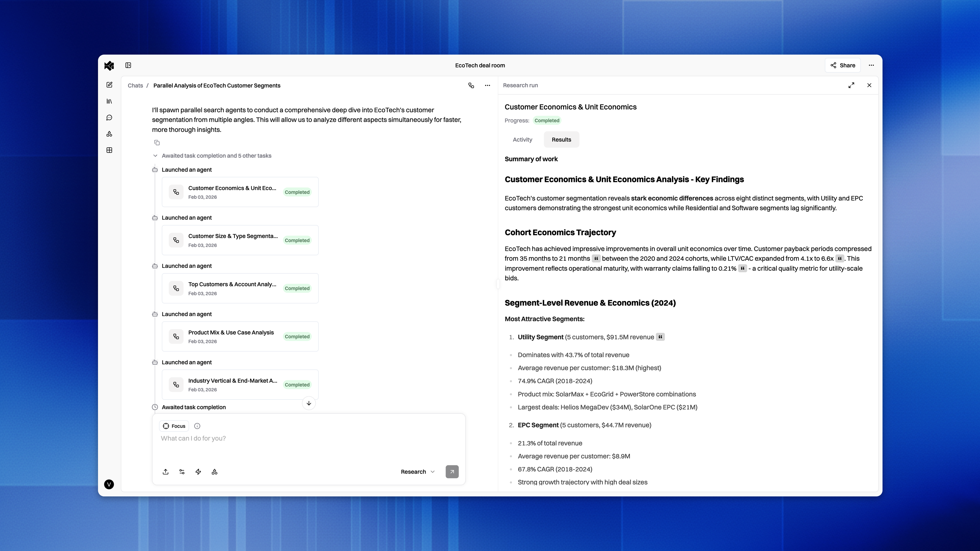Click the upload file icon in composer

point(165,471)
